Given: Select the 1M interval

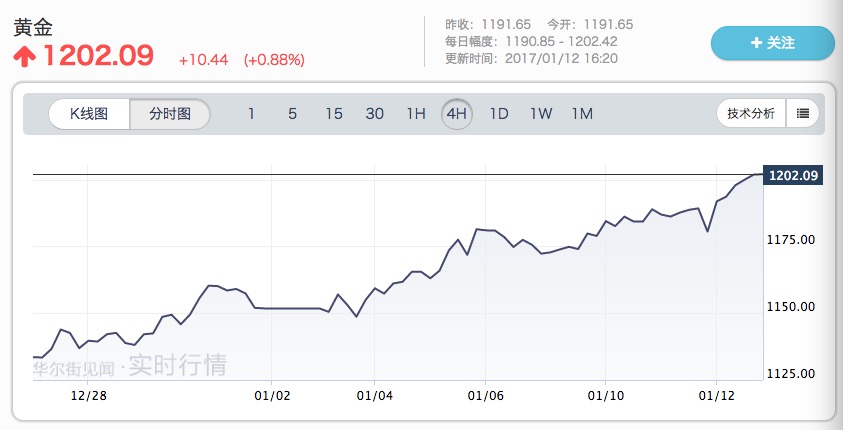Looking at the screenshot, I should pyautogui.click(x=582, y=114).
